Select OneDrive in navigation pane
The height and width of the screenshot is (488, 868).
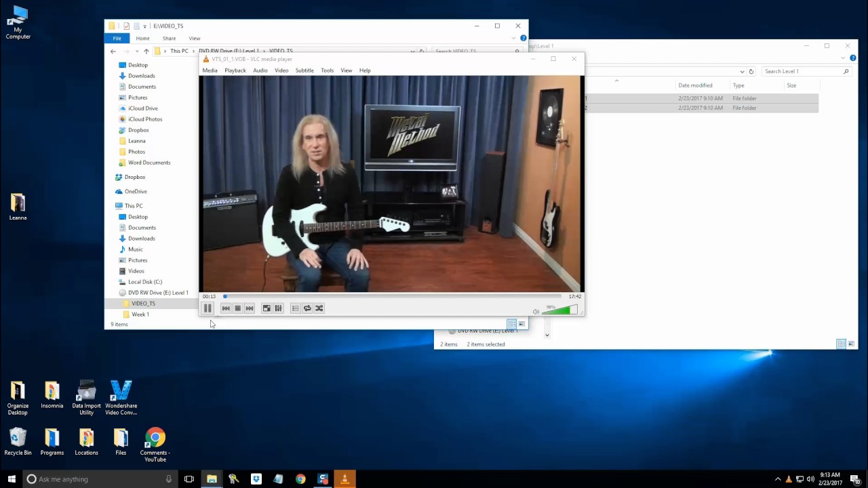point(135,192)
